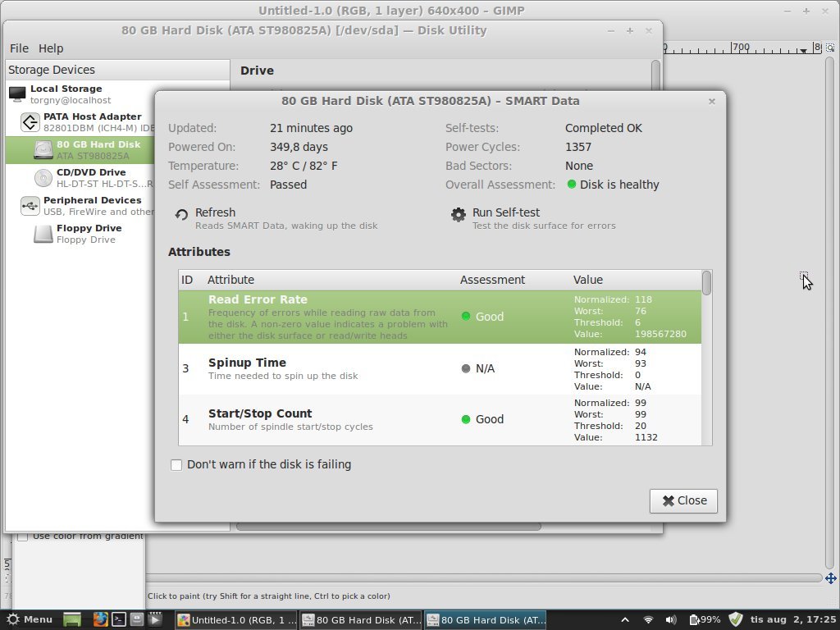840x630 pixels.
Task: Open the Menu gear icon in taskbar
Action: (13, 620)
